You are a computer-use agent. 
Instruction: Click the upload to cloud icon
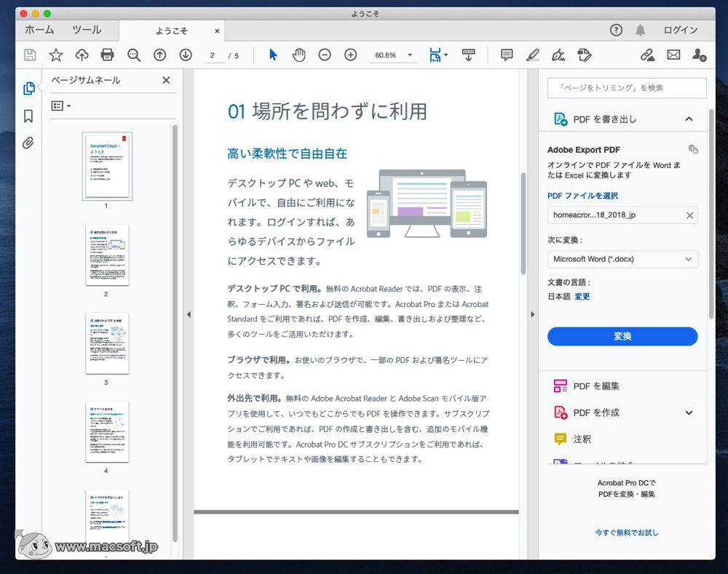click(x=82, y=55)
